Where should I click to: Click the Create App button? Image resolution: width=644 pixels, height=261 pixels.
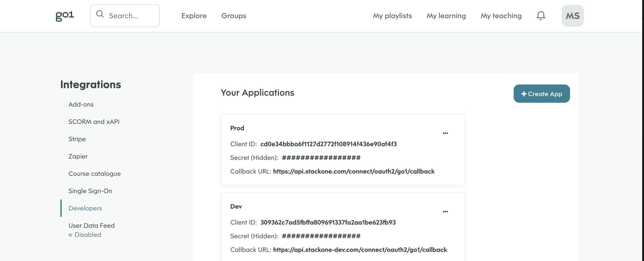point(542,94)
